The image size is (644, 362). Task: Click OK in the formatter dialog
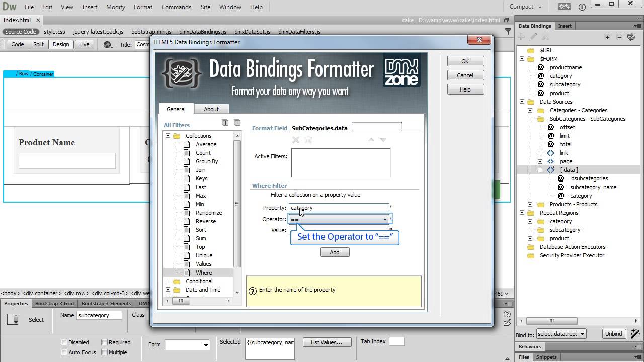[465, 61]
